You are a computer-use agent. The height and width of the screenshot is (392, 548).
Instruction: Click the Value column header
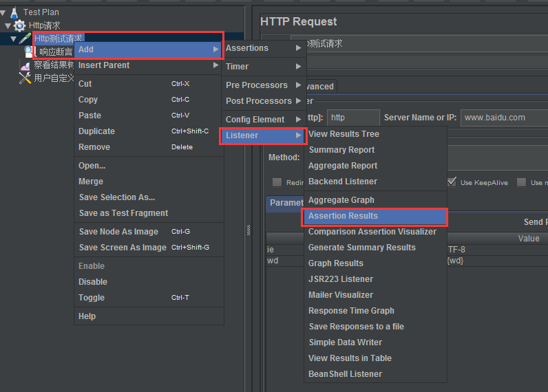pyautogui.click(x=529, y=239)
